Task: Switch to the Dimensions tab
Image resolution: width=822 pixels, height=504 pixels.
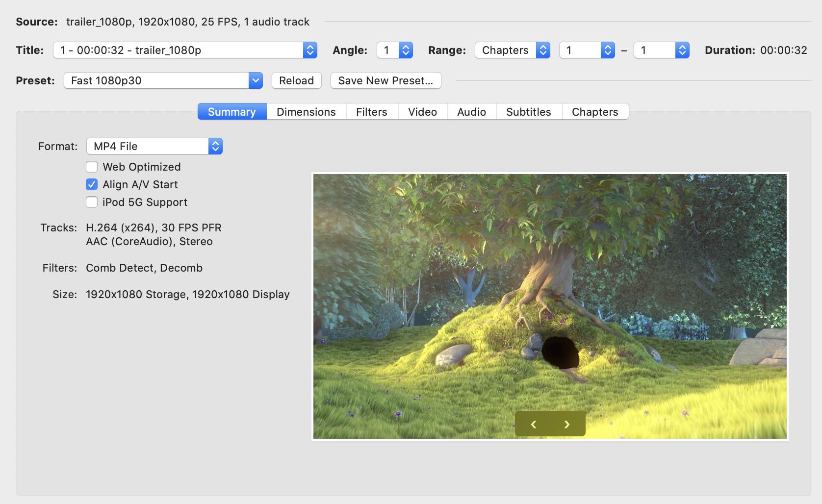Action: click(x=306, y=112)
